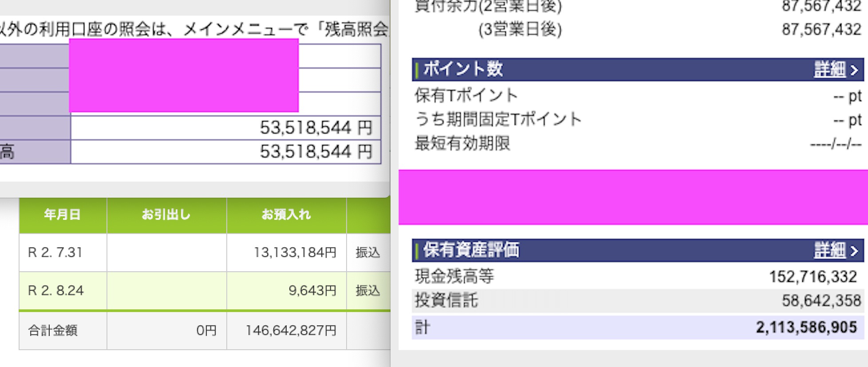Image resolution: width=868 pixels, height=367 pixels.
Task: Click the 年月日 column header
Action: (63, 215)
